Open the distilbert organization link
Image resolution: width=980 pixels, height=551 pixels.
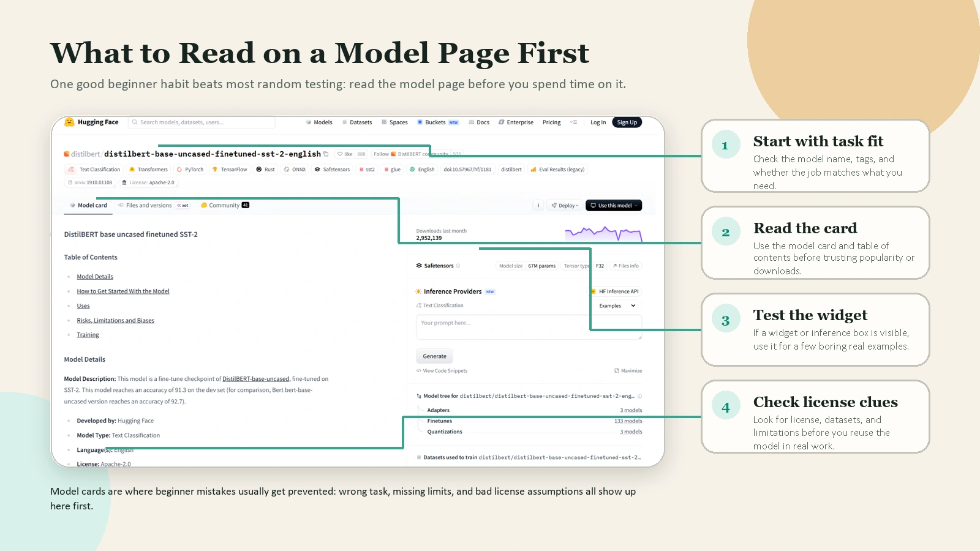click(x=85, y=154)
